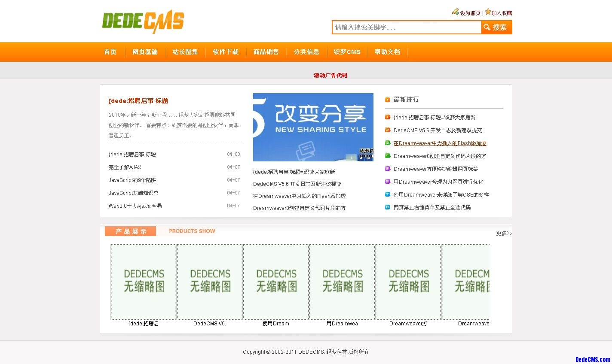612x364 pixels.
Task: Expand products via 更多>> link
Action: coord(504,234)
